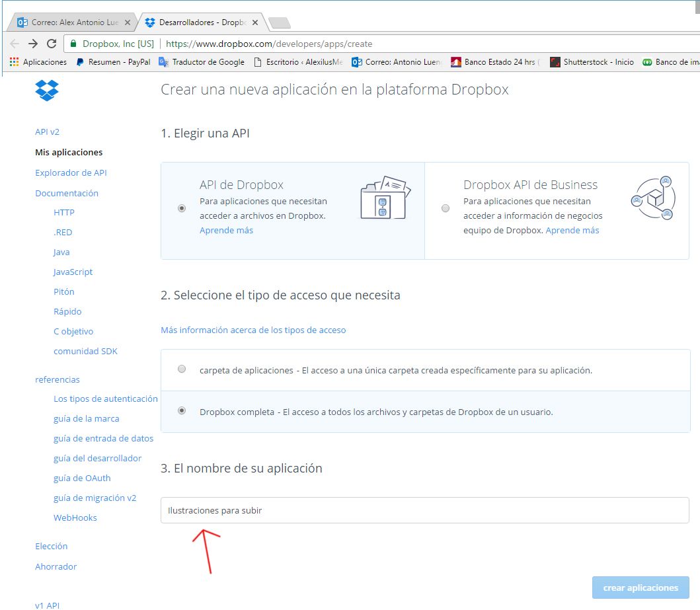Click the crear aplicaciones button
The image size is (700, 610).
(641, 588)
